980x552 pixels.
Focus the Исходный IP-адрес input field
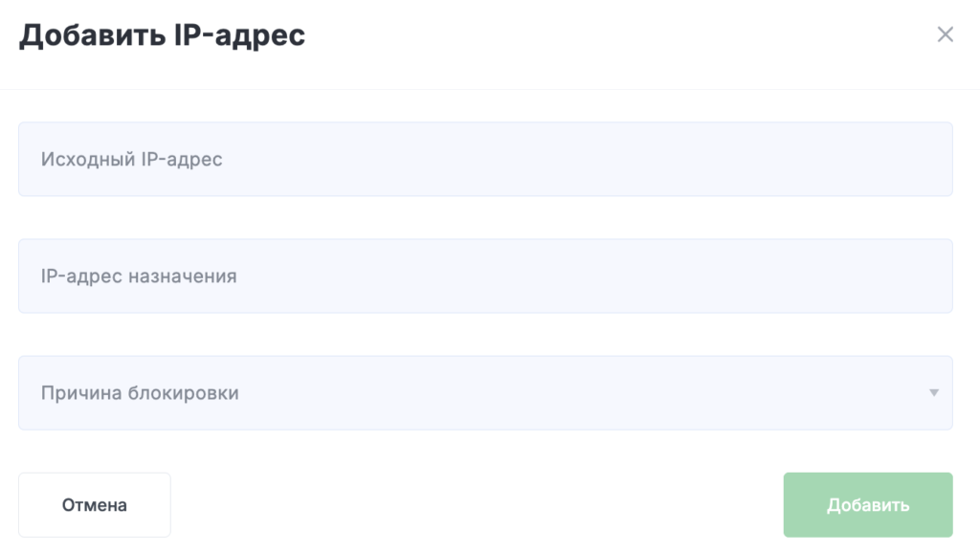coord(485,159)
